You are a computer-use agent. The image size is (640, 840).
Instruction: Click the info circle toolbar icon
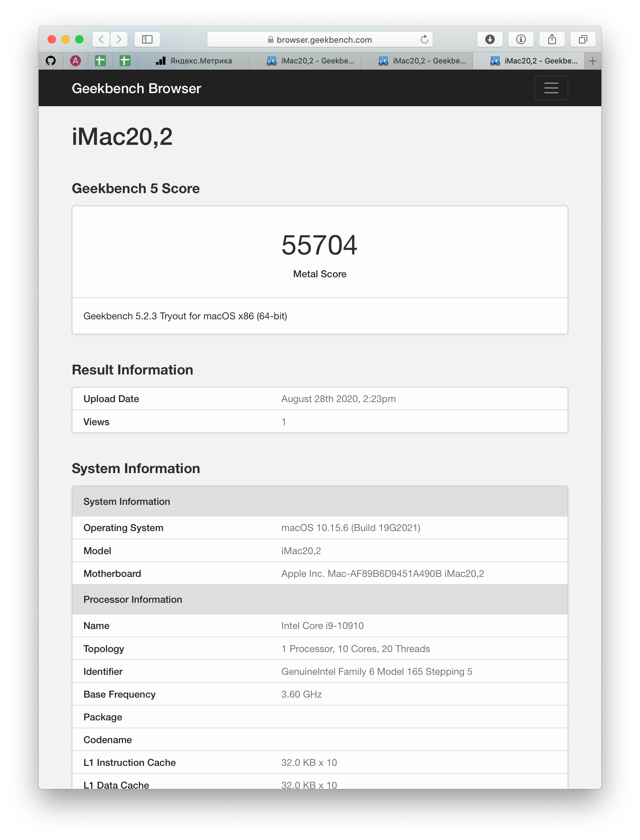point(521,39)
